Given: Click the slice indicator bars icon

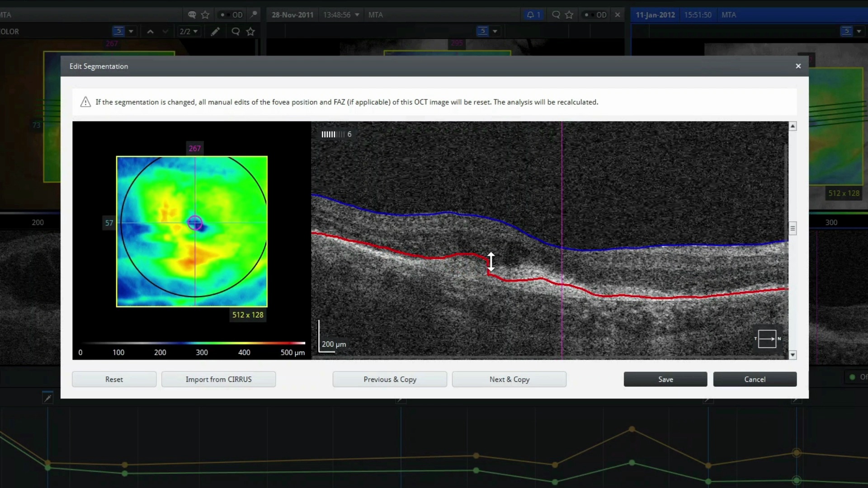Looking at the screenshot, I should 333,134.
